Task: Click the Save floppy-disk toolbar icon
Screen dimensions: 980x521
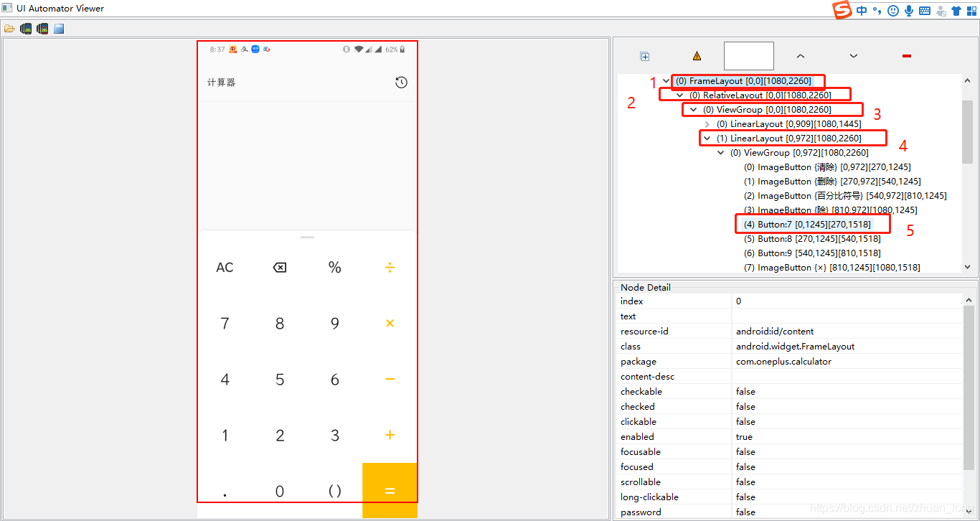Action: (x=59, y=29)
